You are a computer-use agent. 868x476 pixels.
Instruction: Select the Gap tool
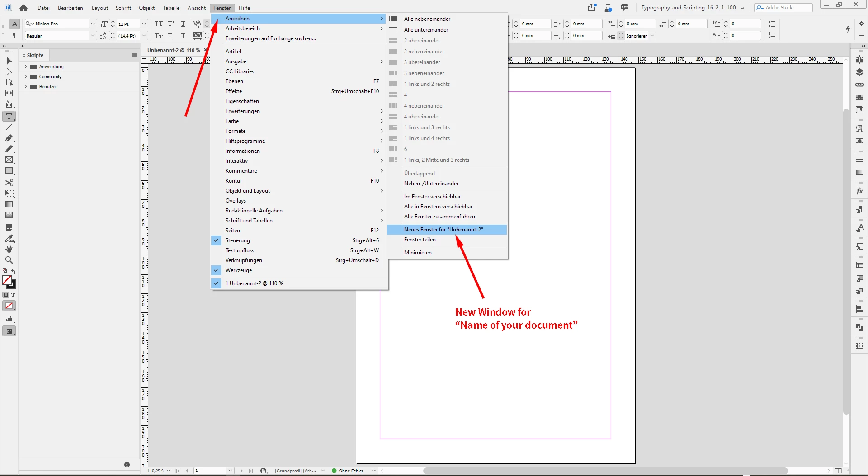click(9, 93)
